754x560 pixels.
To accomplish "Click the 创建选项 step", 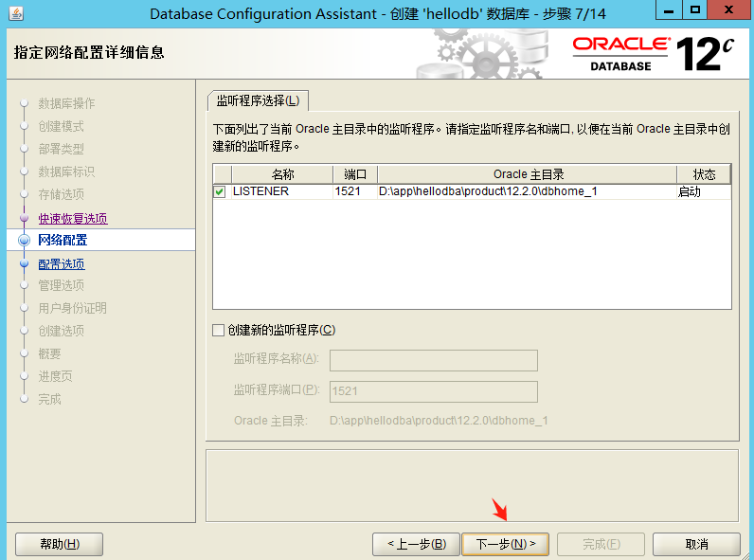I will coord(61,331).
